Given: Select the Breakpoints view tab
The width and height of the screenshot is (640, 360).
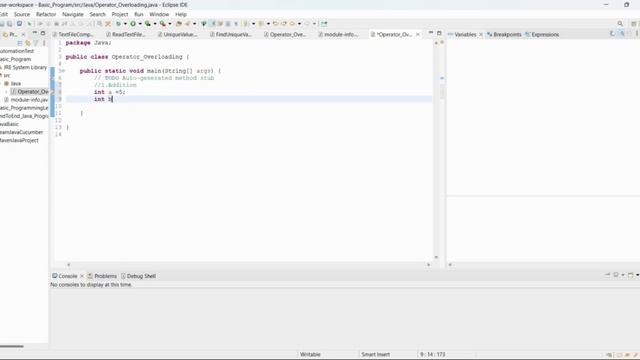Looking at the screenshot, I should pyautogui.click(x=504, y=35).
